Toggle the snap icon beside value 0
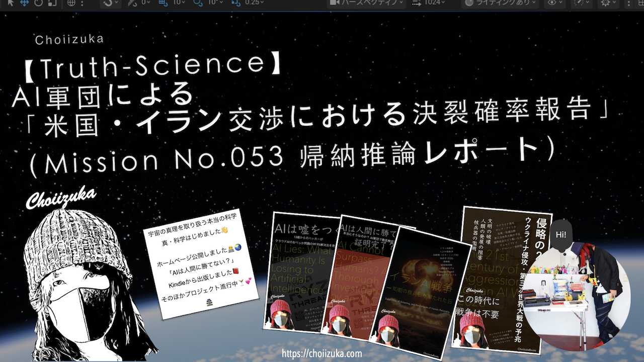644x362 pixels. click(132, 3)
